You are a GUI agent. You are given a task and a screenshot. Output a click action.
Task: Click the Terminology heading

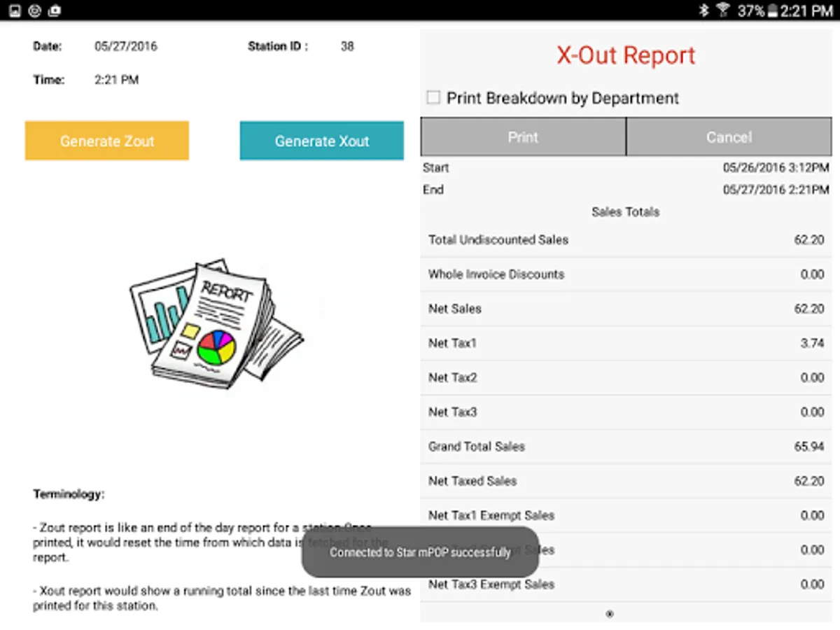69,494
